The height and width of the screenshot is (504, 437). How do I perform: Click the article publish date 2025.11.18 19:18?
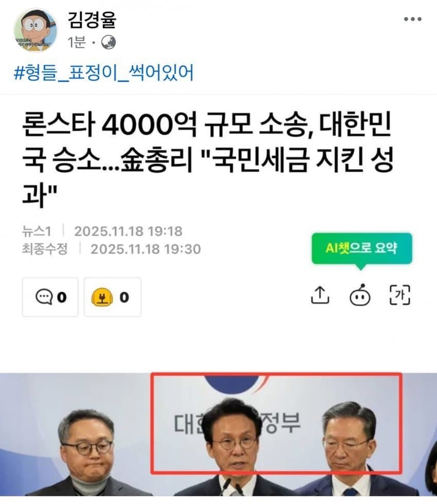[129, 231]
